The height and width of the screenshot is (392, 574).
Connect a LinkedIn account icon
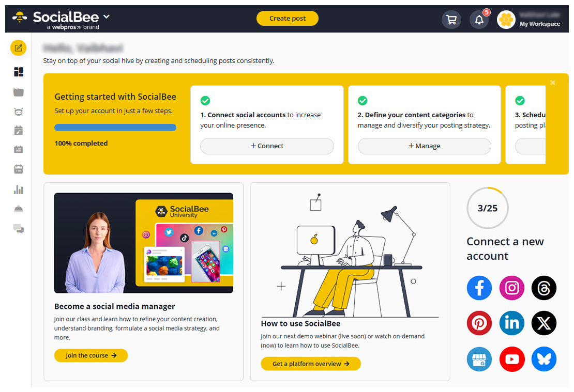point(512,323)
